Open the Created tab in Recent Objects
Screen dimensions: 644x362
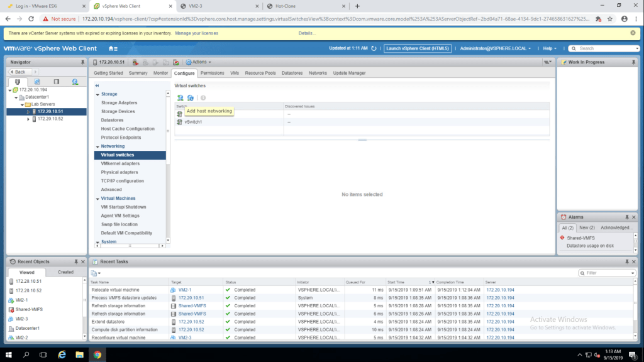pyautogui.click(x=65, y=272)
